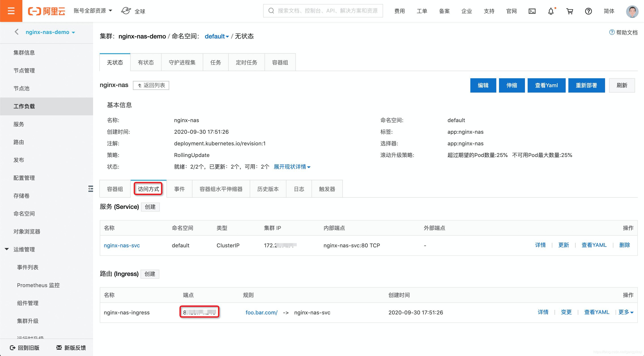Open 工单 in the top bar
This screenshot has height=356, width=644.
pyautogui.click(x=422, y=11)
